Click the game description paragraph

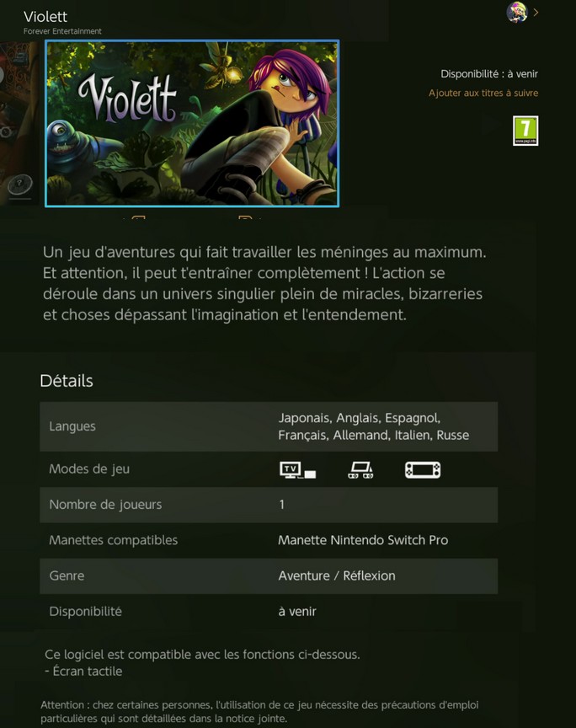264,283
